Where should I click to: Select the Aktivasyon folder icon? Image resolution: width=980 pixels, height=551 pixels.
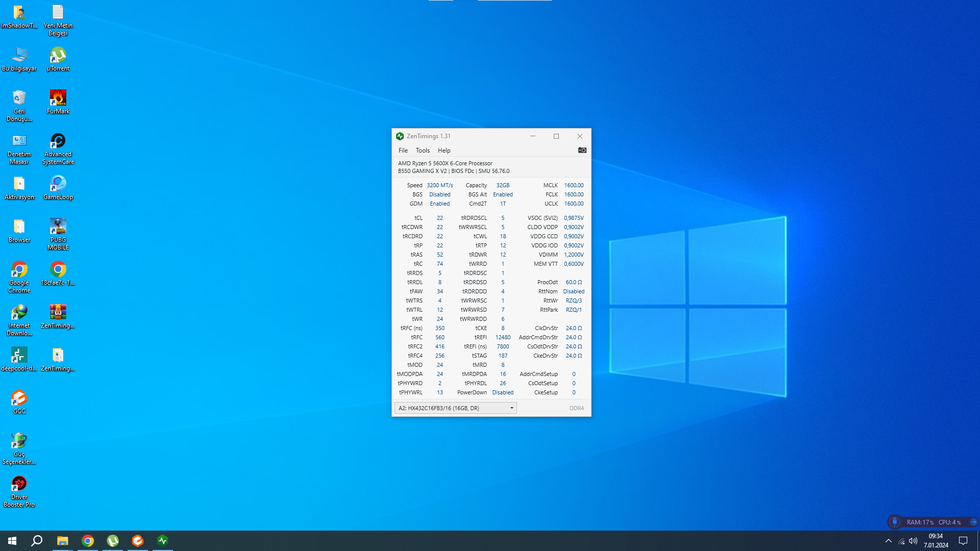(19, 188)
